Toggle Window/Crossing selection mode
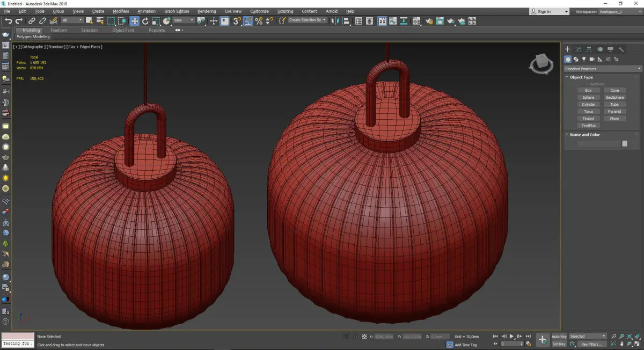This screenshot has height=350, width=644. coord(122,21)
